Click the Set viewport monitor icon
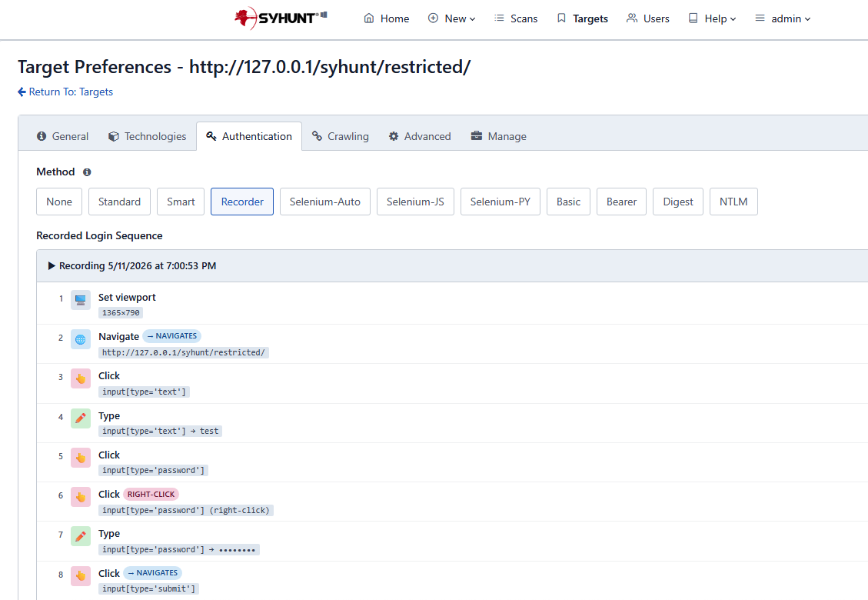Image resolution: width=868 pixels, height=600 pixels. 81,300
